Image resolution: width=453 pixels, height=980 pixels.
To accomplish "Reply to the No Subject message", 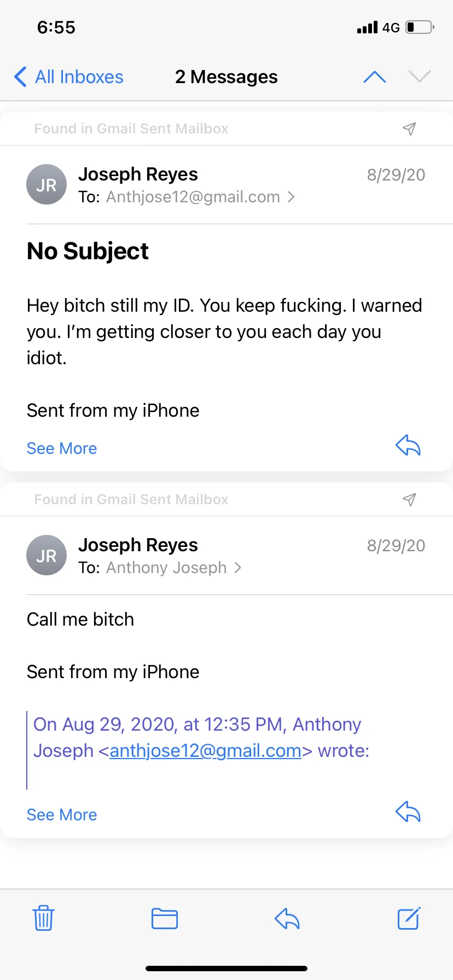I will (408, 446).
